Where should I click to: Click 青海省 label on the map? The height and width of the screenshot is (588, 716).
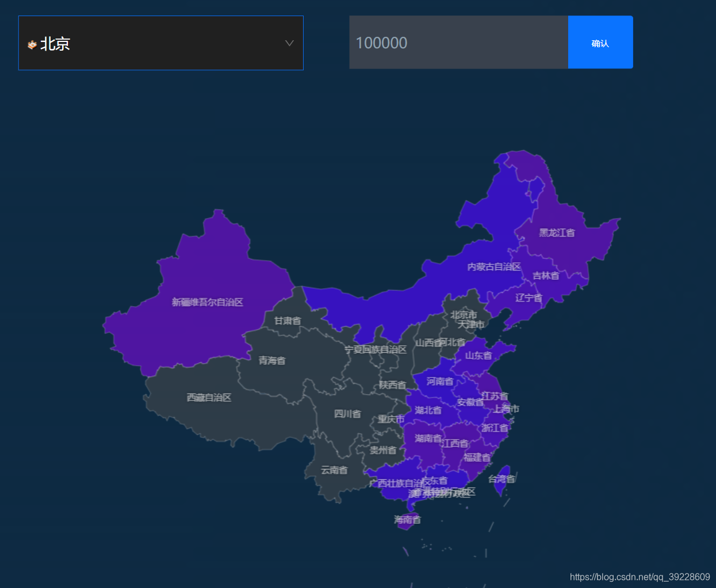coord(271,361)
